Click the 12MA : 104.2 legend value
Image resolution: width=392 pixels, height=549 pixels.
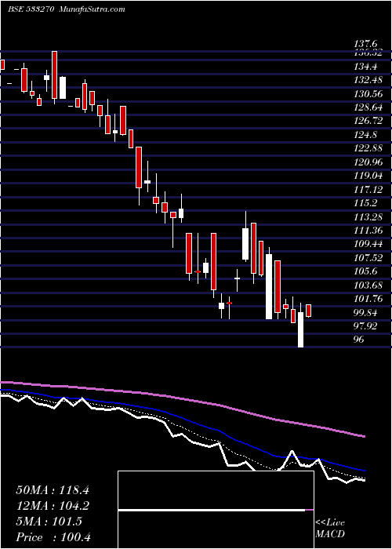53,506
